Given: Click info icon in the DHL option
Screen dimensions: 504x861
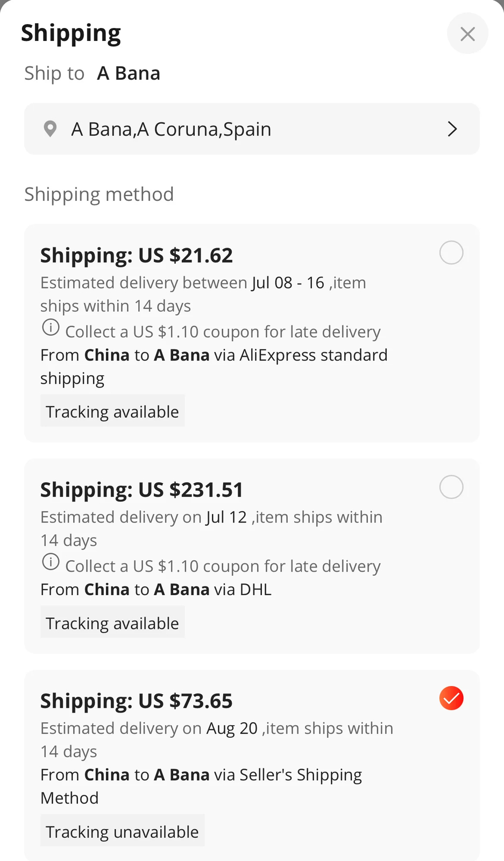Looking at the screenshot, I should click(51, 562).
